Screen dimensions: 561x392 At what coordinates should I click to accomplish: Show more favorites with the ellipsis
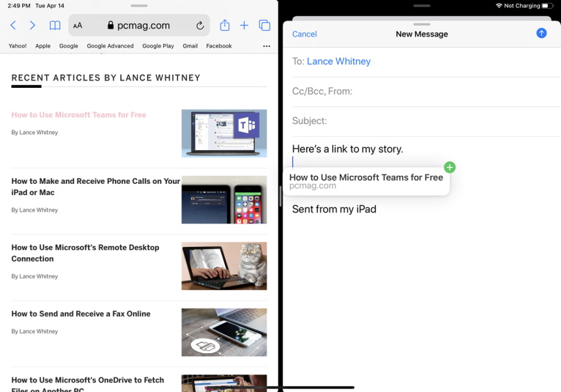(x=267, y=46)
